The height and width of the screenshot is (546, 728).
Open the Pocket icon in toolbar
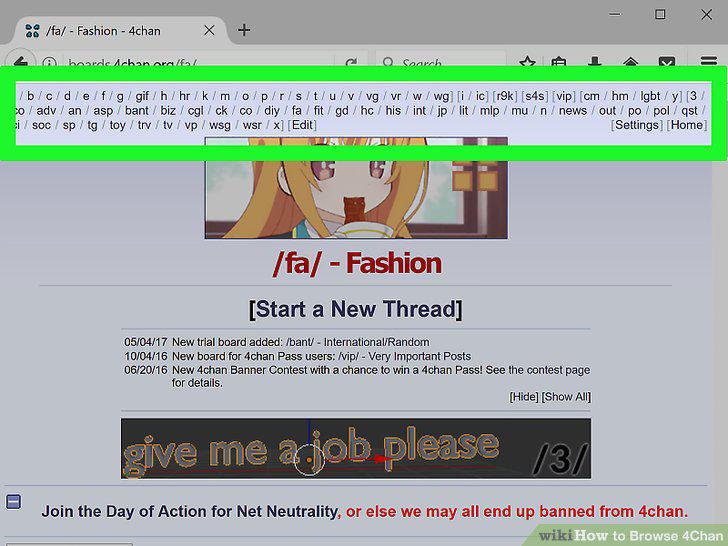coord(667,61)
